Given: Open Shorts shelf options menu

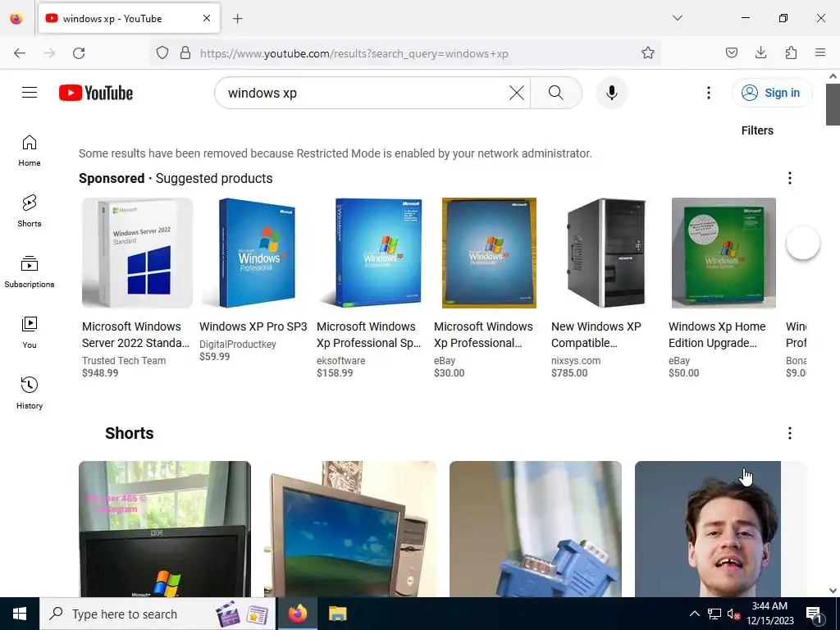Looking at the screenshot, I should 789,433.
